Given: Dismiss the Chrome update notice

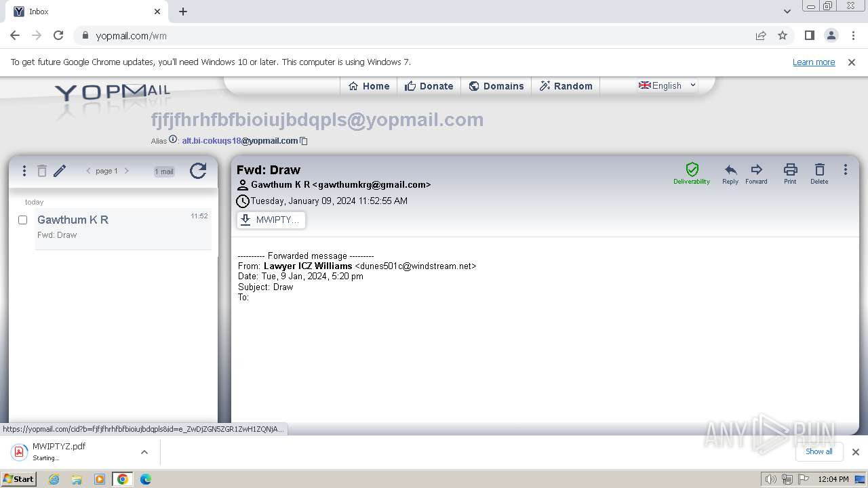Looking at the screenshot, I should tap(852, 62).
